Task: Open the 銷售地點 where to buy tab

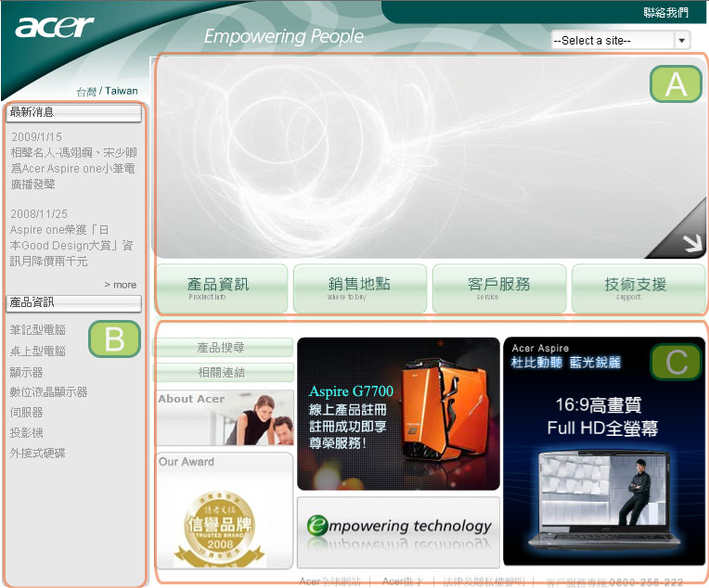Action: 360,288
